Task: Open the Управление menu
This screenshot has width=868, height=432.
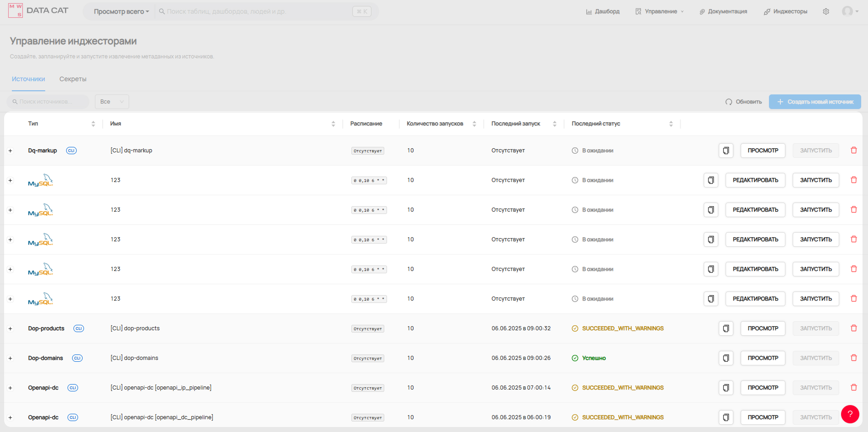Action: [660, 11]
